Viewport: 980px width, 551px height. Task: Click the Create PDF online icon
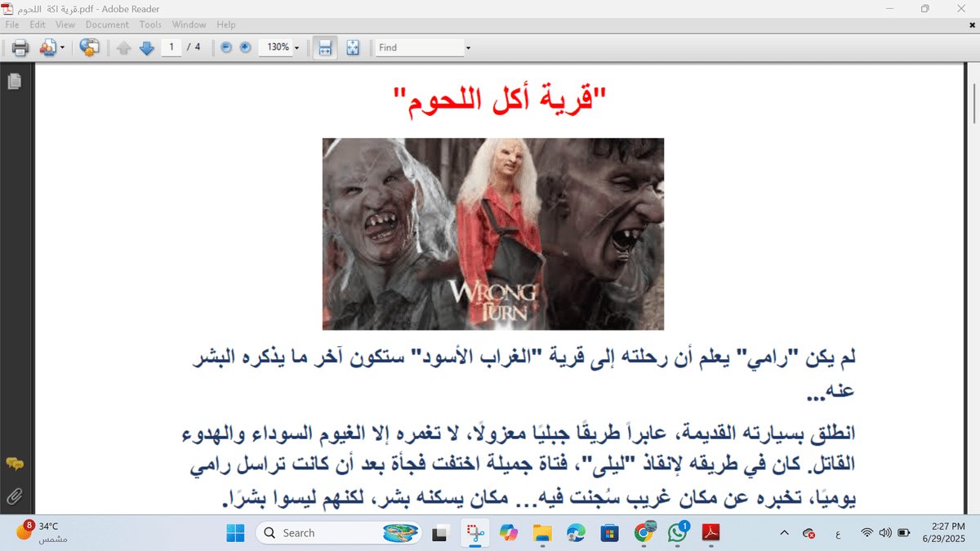[x=89, y=47]
